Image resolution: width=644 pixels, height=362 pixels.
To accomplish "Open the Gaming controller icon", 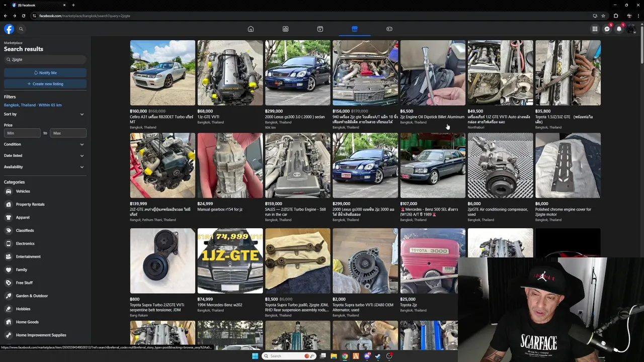I will click(x=389, y=29).
